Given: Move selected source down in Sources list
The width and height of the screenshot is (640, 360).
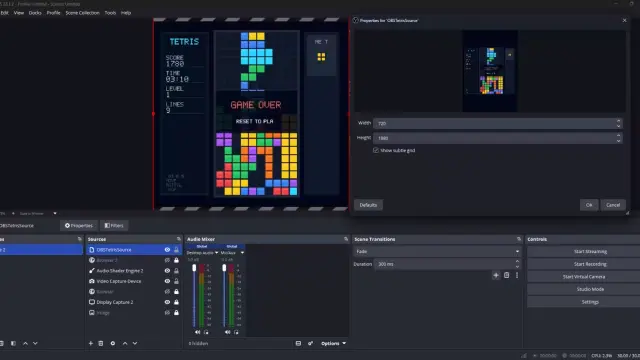Looking at the screenshot, I should [135, 343].
